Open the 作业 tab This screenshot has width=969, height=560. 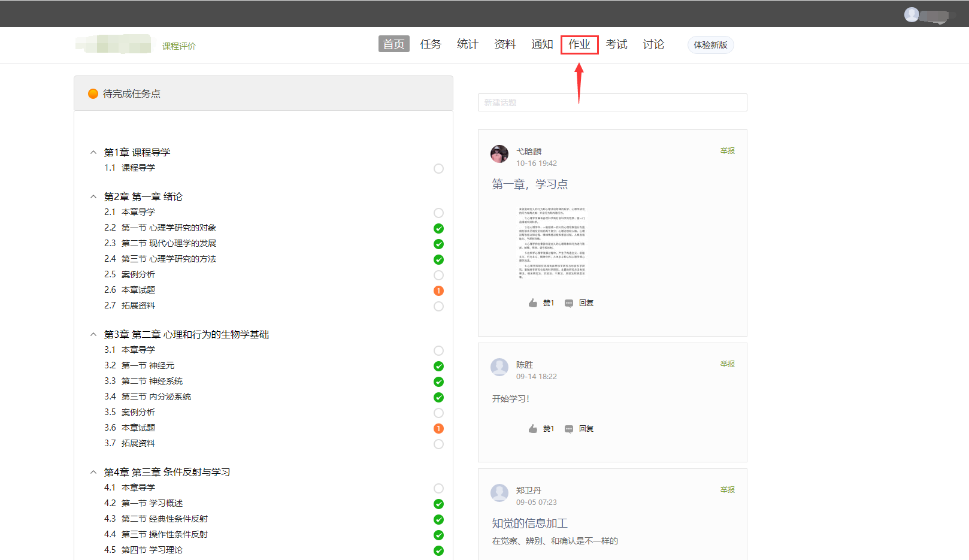pos(579,44)
